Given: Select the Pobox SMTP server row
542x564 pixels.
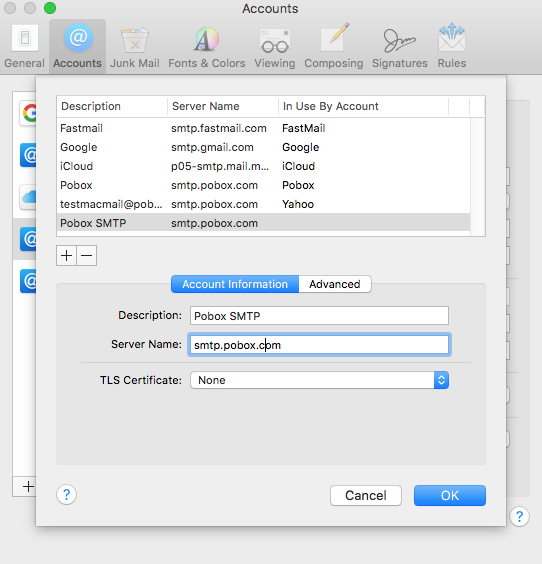Looking at the screenshot, I should click(263, 223).
